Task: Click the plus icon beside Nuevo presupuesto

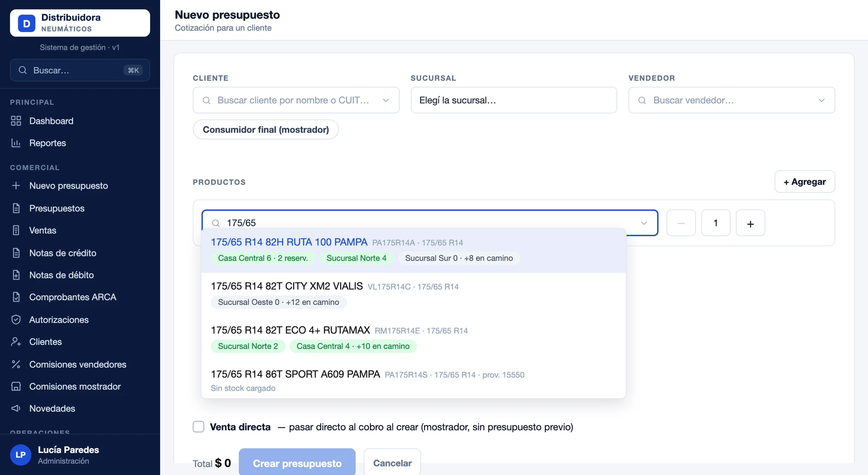Action: pos(16,185)
